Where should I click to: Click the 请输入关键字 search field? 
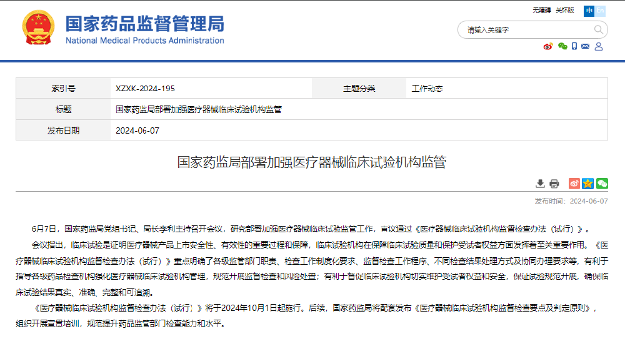point(525,29)
